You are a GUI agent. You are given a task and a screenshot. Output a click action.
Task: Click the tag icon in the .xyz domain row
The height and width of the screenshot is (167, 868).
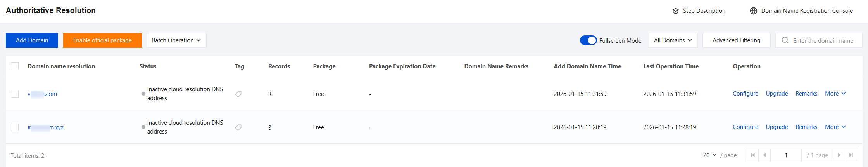pyautogui.click(x=238, y=127)
